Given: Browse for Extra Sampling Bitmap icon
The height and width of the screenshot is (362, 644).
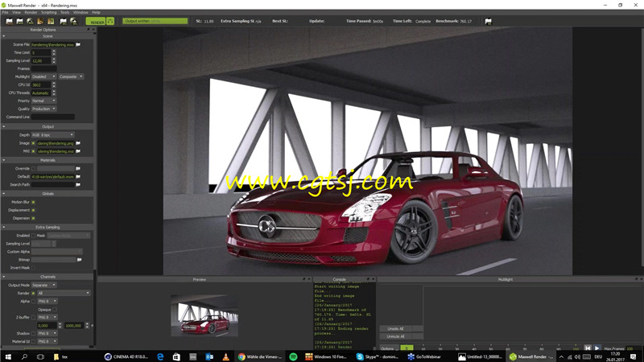Looking at the screenshot, I should click(x=79, y=260).
